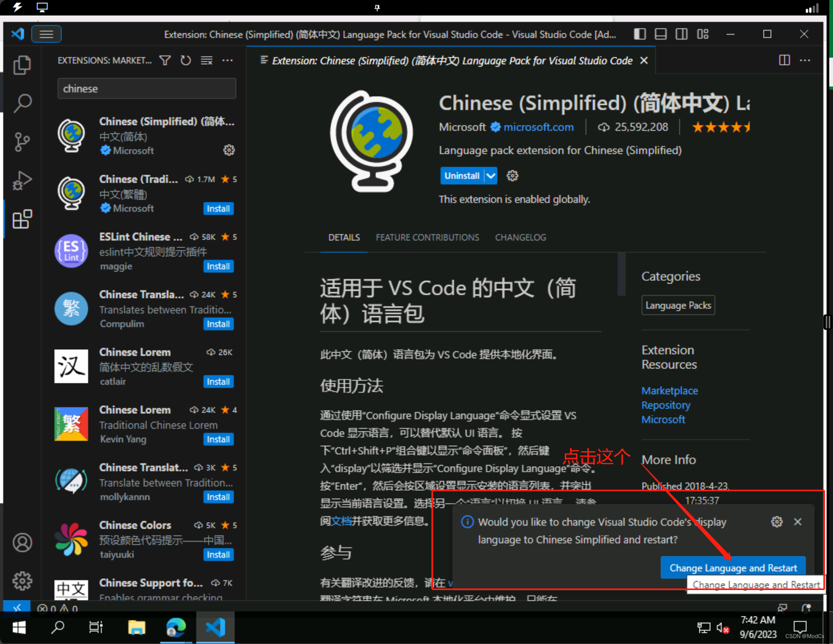Open the Windows Start menu

click(x=19, y=627)
